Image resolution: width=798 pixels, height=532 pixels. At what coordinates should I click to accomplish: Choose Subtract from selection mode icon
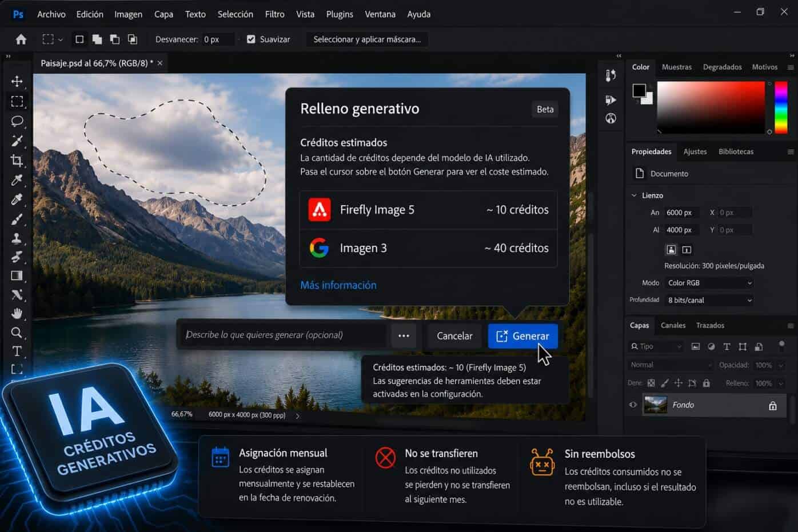[115, 39]
